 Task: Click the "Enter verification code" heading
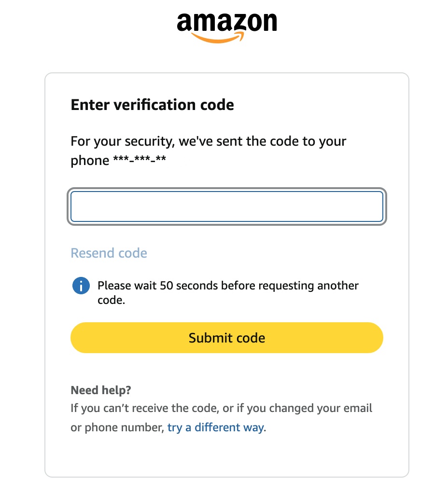[x=152, y=105]
